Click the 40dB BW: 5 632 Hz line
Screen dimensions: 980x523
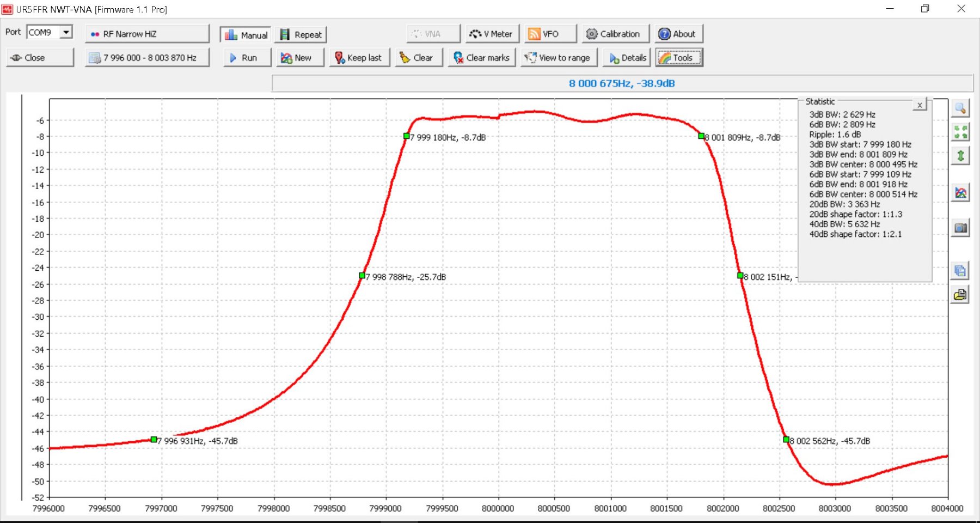(x=844, y=224)
